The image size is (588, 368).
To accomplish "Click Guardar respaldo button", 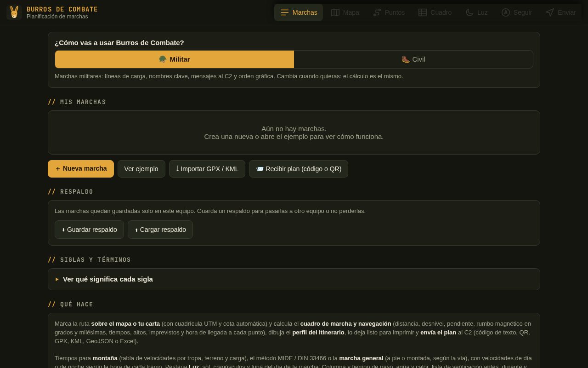I will point(89,230).
